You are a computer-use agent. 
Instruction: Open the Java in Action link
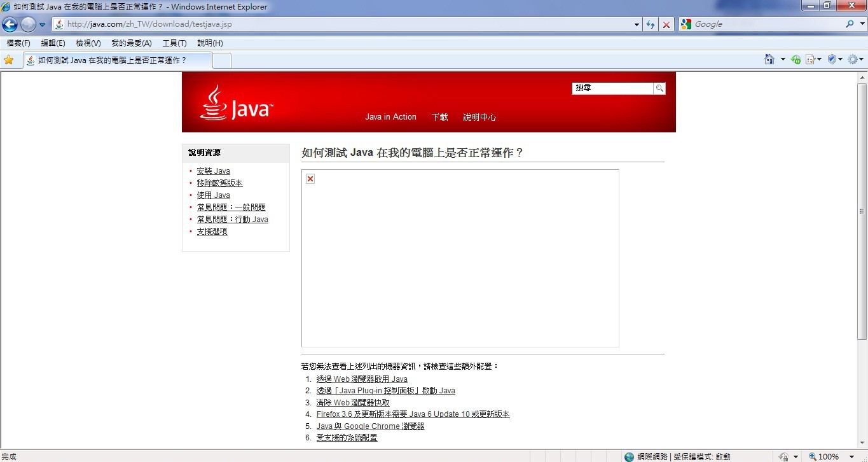390,117
